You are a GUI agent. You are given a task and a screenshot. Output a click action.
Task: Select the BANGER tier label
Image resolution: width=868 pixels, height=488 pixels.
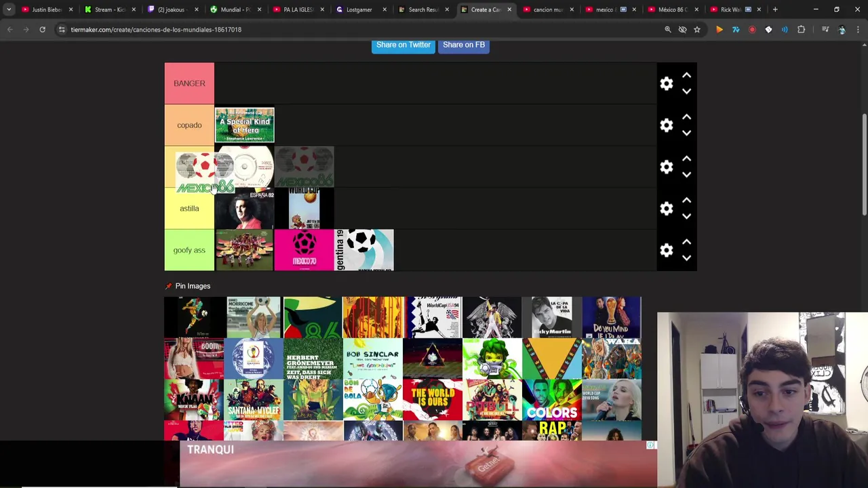[x=189, y=83]
